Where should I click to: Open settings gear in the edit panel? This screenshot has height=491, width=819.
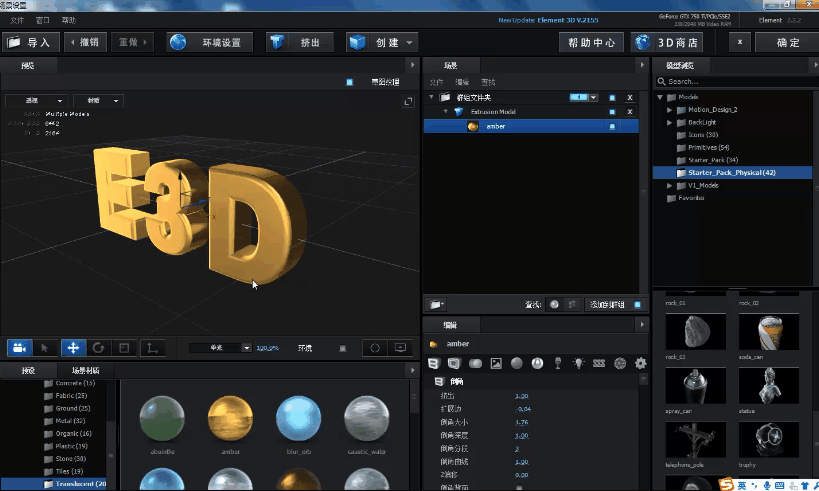[641, 363]
